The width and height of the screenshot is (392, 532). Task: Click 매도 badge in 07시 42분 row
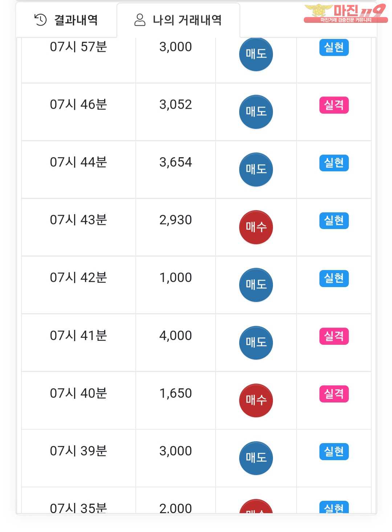[256, 285]
